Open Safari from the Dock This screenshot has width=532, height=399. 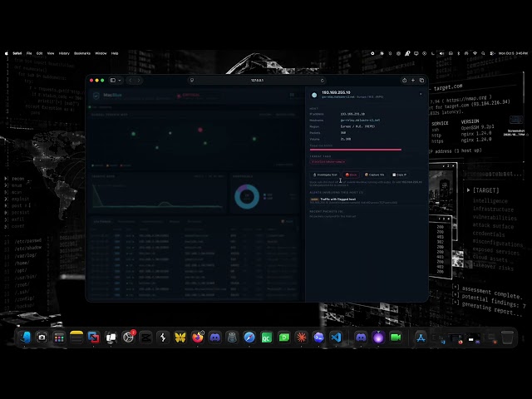pos(249,337)
